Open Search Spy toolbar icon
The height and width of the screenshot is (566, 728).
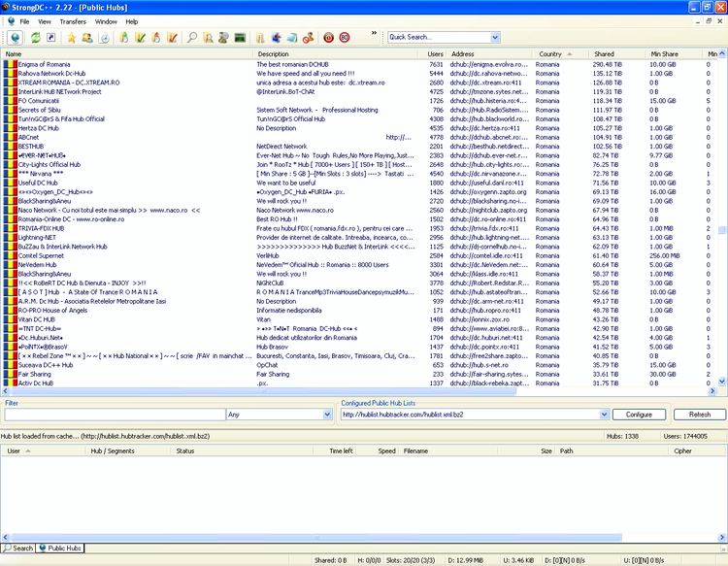tap(223, 38)
